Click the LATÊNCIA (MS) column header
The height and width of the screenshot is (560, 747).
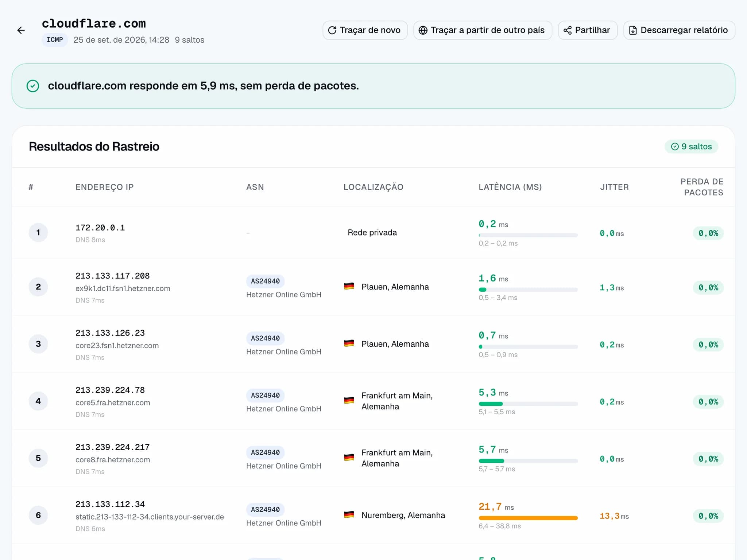pos(510,187)
